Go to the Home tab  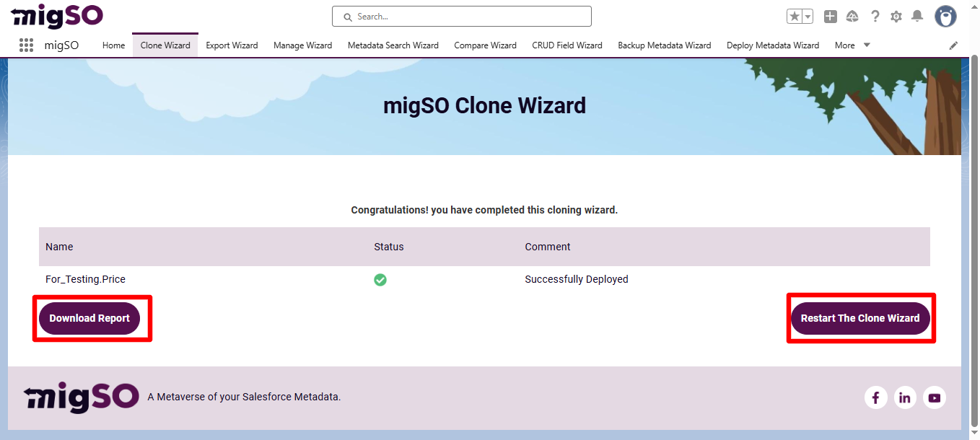click(113, 45)
